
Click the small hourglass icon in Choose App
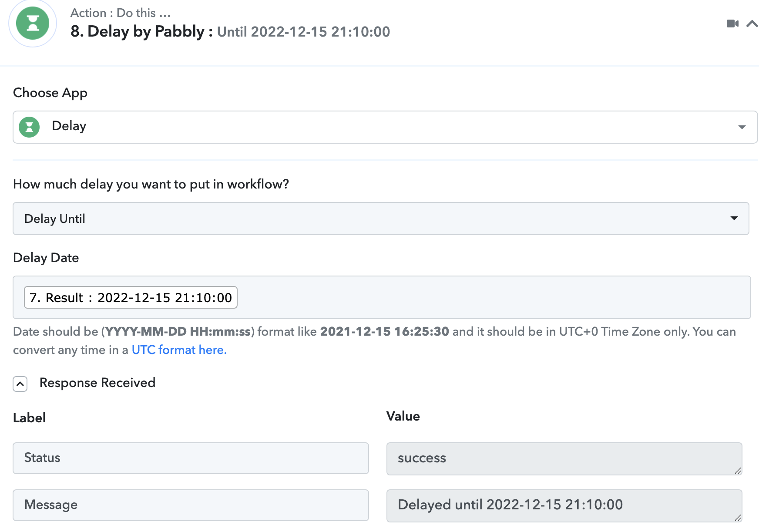[x=29, y=127]
